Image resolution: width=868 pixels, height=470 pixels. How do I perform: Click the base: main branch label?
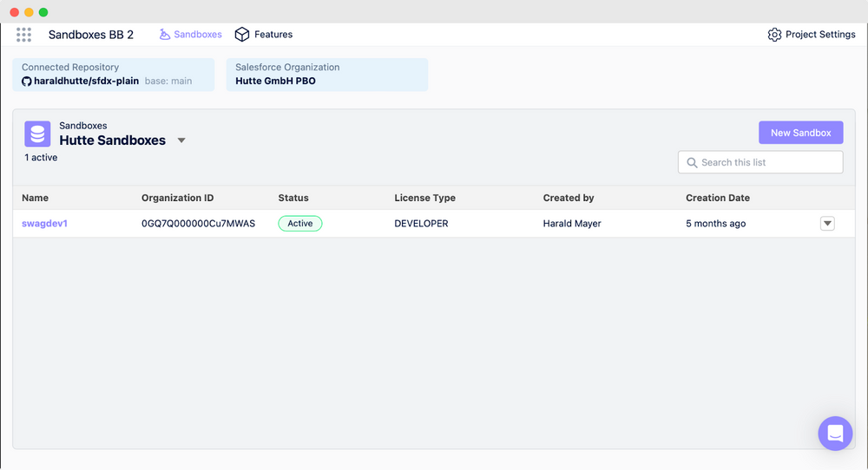(x=168, y=81)
